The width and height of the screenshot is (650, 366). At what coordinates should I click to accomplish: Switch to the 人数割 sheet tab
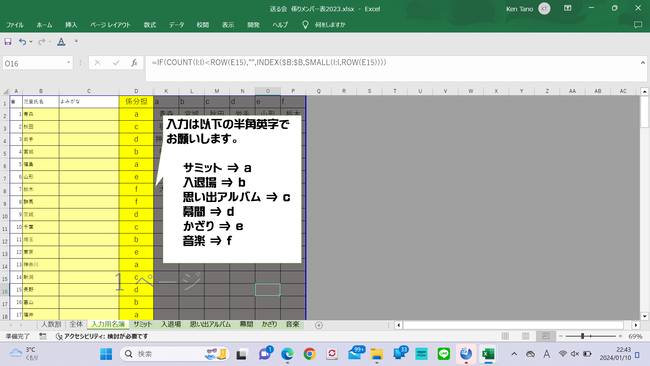(51, 324)
